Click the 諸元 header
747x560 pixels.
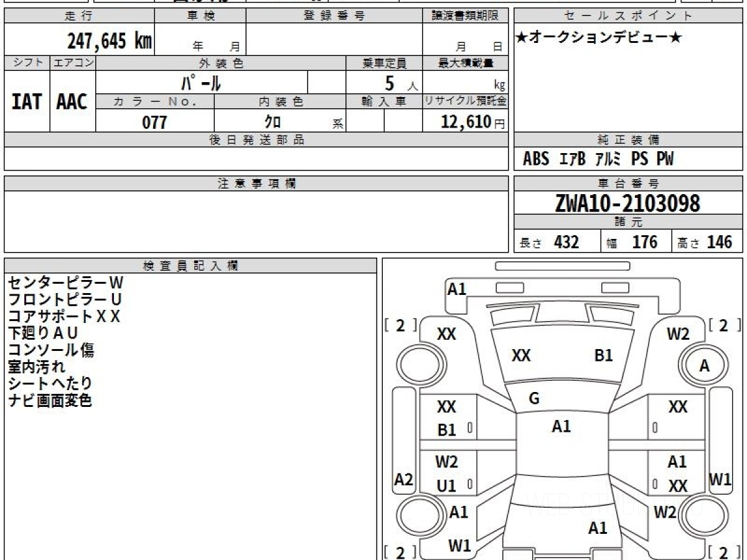point(629,222)
